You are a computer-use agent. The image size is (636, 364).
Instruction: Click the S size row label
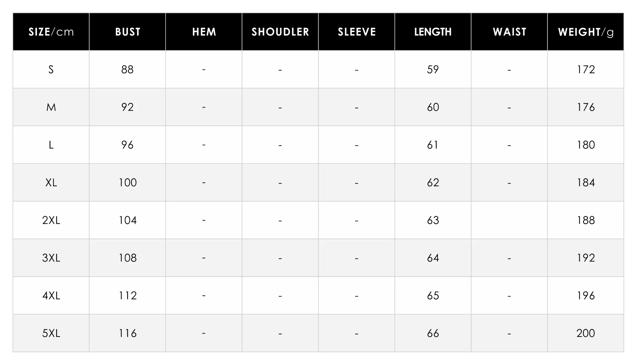point(51,69)
